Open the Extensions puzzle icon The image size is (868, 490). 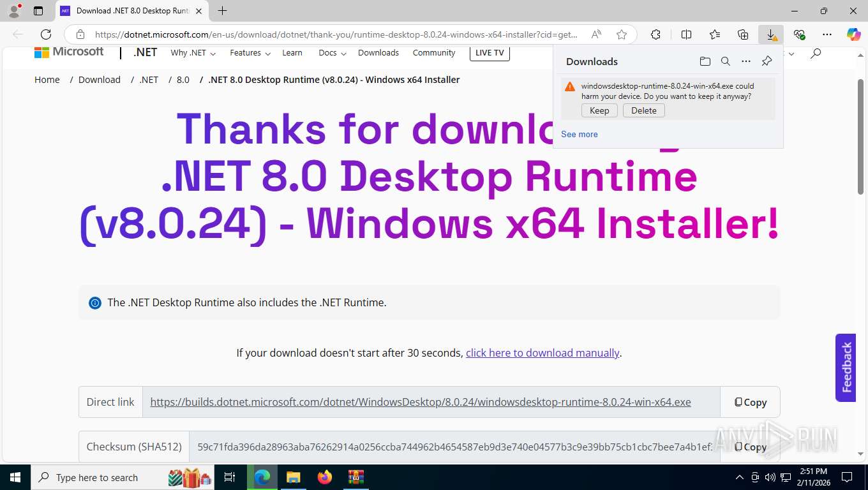point(655,34)
